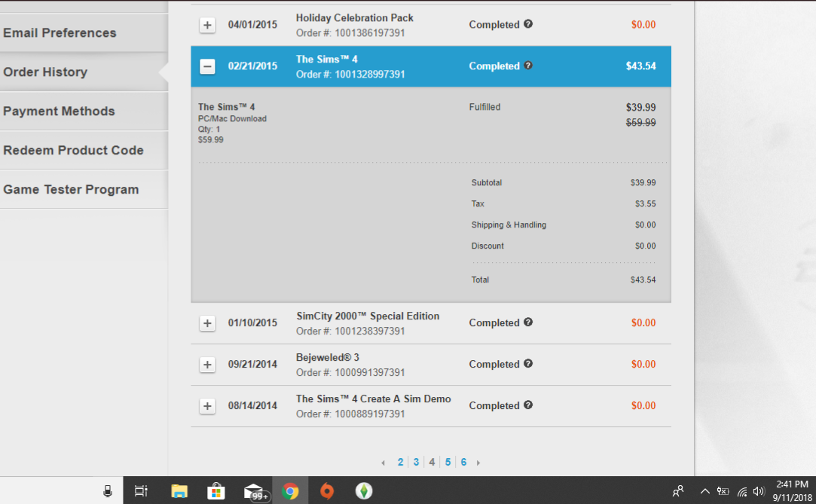The image size is (816, 504).
Task: Click help icon next to Holiday Celebration Pack status
Action: (x=527, y=24)
